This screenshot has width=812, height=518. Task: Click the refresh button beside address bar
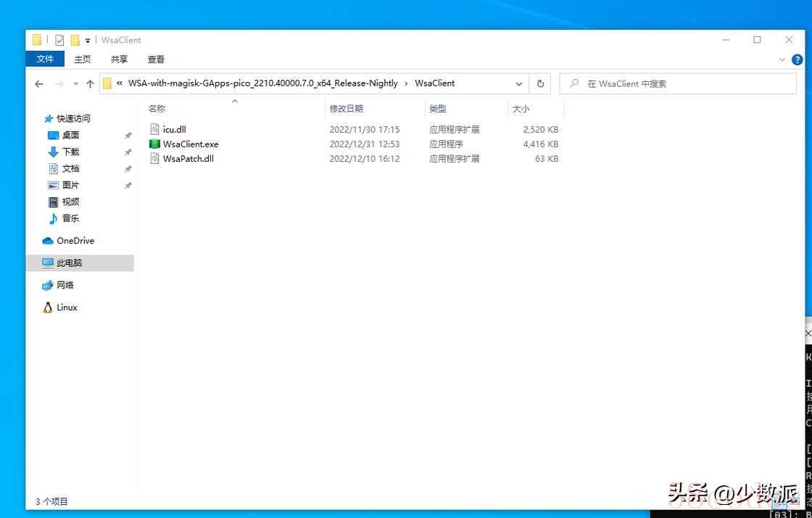tap(540, 83)
